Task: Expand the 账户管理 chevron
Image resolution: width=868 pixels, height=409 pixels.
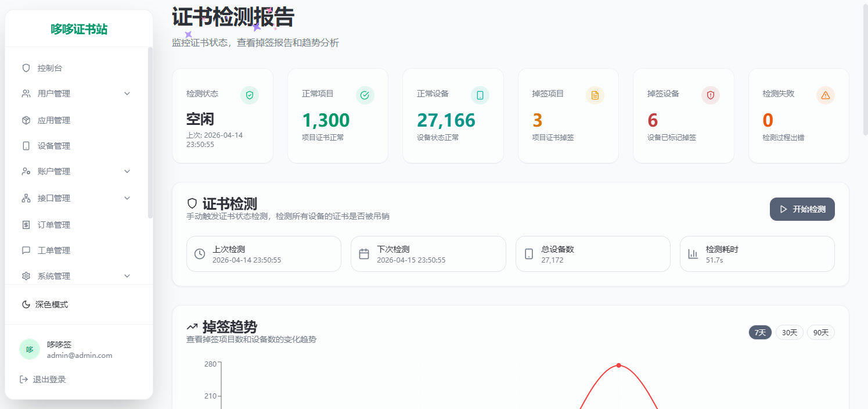Action: pos(127,171)
